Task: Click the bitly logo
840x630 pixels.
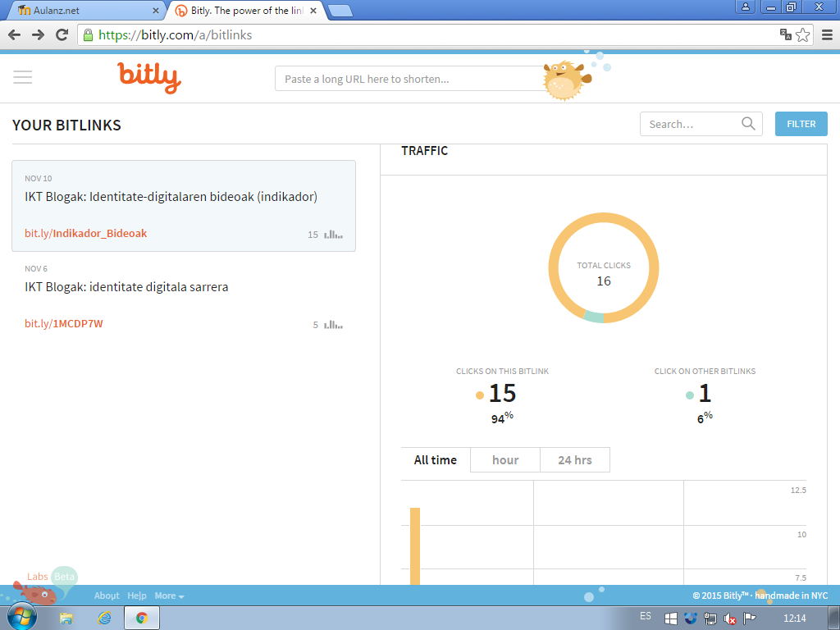Action: tap(149, 78)
